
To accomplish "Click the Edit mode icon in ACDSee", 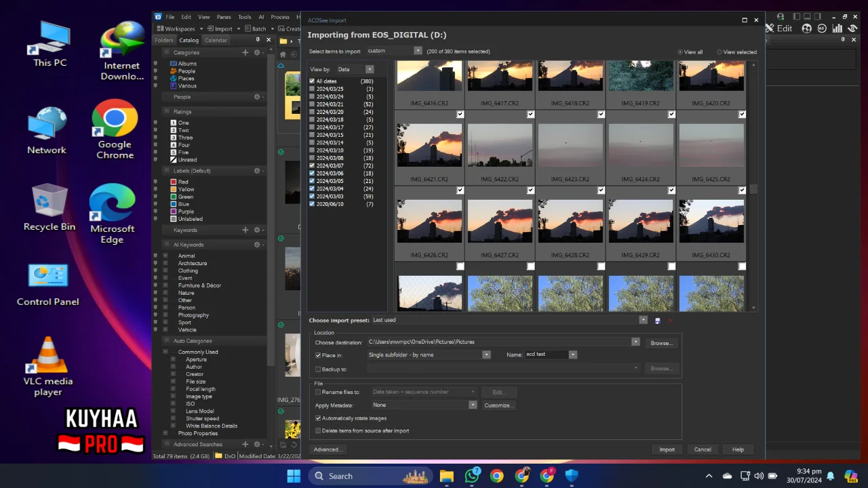I will pyautogui.click(x=770, y=28).
